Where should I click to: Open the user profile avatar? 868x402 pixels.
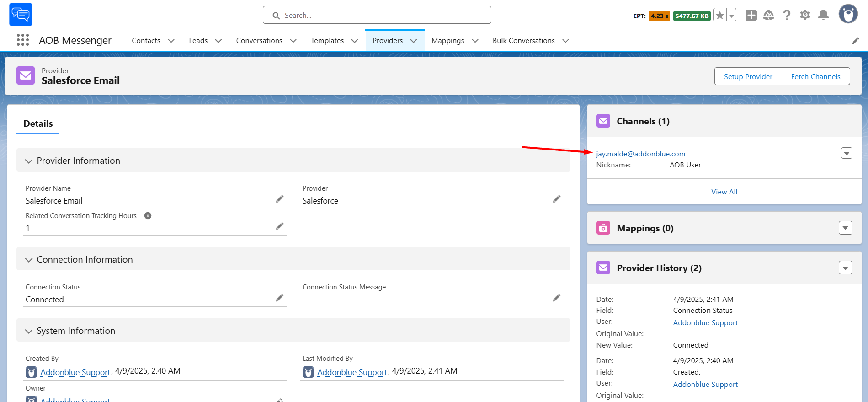848,14
